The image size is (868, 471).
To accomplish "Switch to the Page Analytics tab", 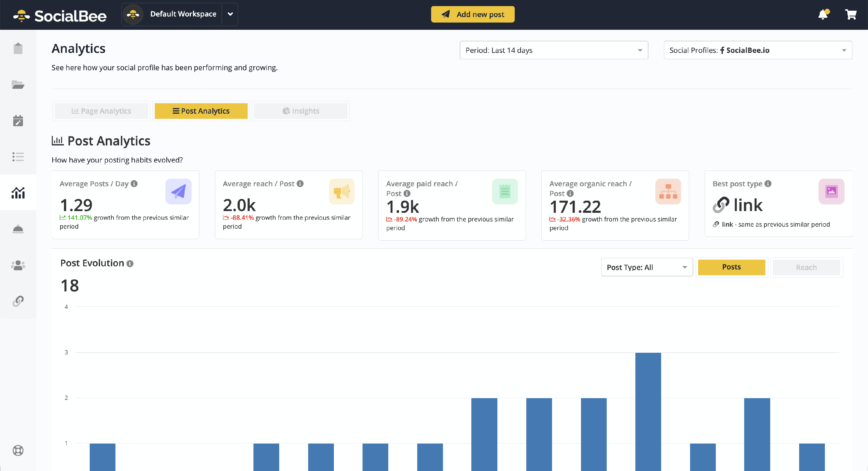I will tap(101, 111).
